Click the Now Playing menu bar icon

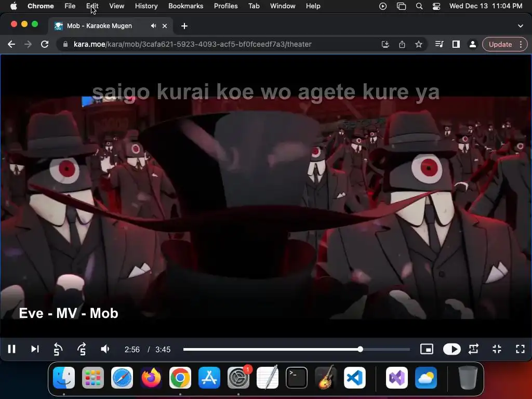[383, 6]
